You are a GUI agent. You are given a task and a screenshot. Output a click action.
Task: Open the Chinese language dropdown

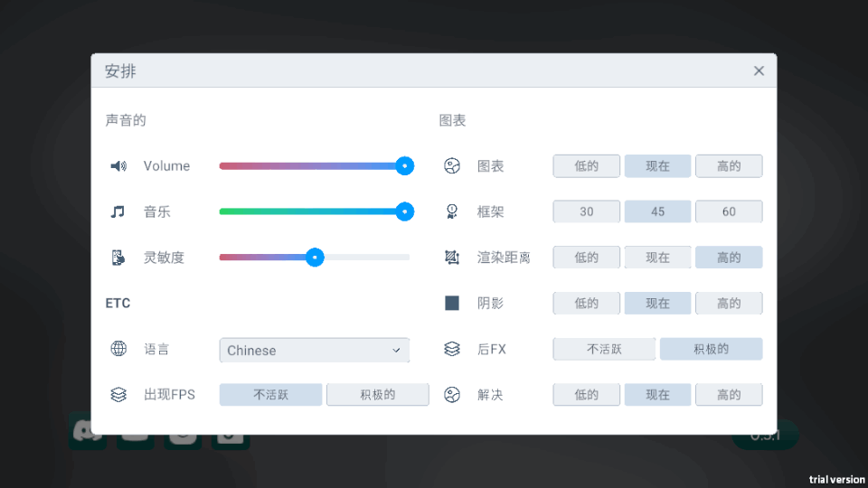(314, 350)
